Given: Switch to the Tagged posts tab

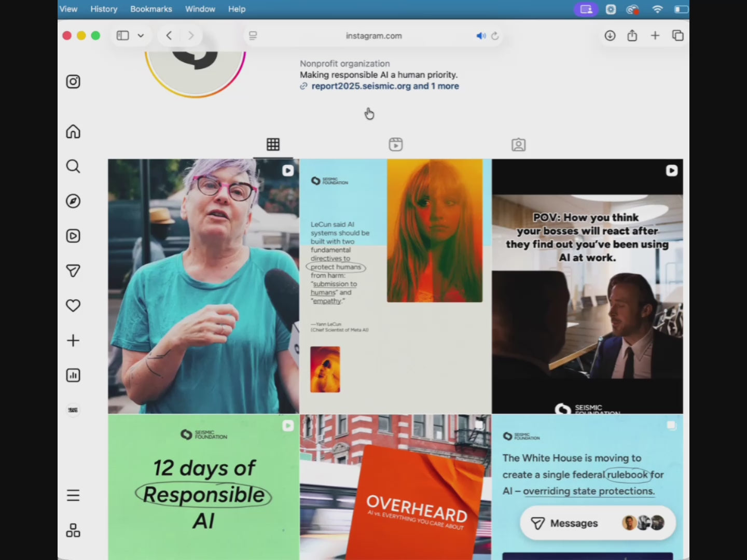Looking at the screenshot, I should coord(518,145).
